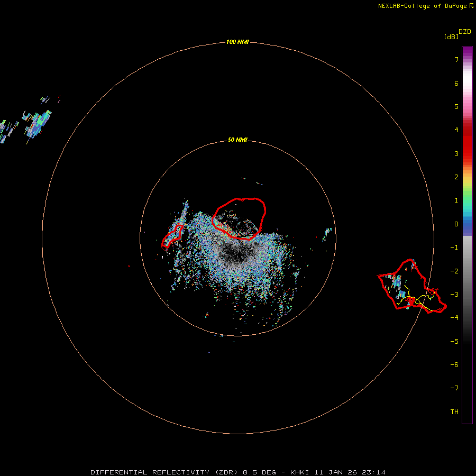Screen dimensions: 476x476
Task: Click the legend value -4
Action: tap(454, 317)
